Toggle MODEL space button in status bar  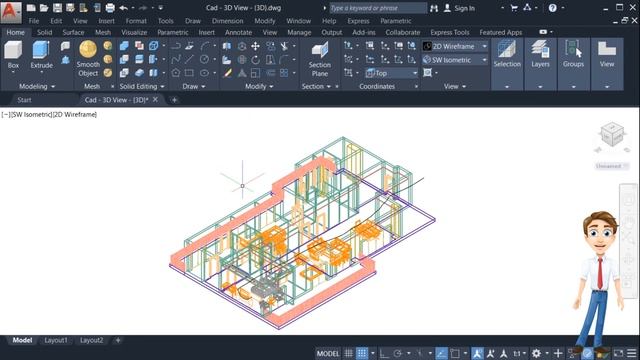328,353
